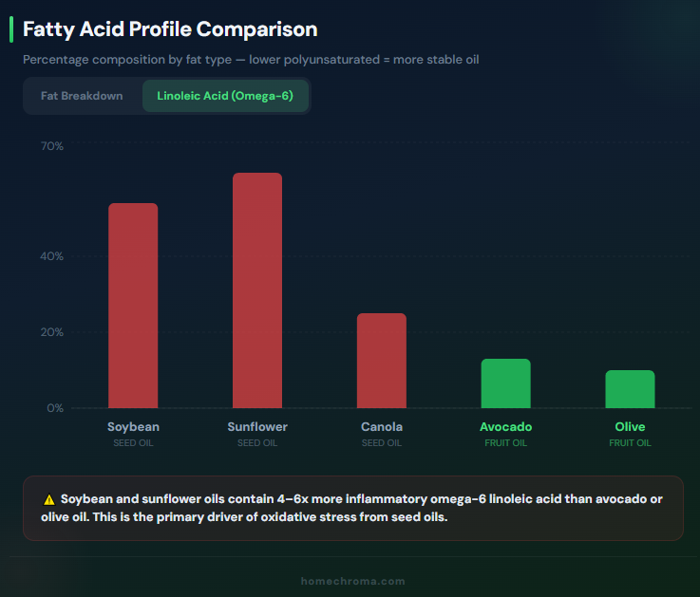The image size is (700, 597).
Task: Click the Soybean seed oil label
Action: (133, 427)
